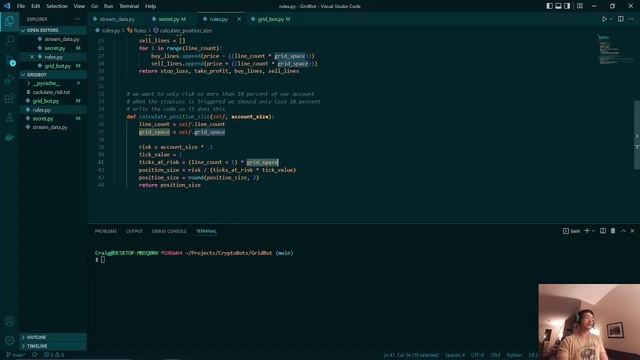Open the Search view in the activity bar
This screenshot has height=360, width=640.
tap(9, 40)
